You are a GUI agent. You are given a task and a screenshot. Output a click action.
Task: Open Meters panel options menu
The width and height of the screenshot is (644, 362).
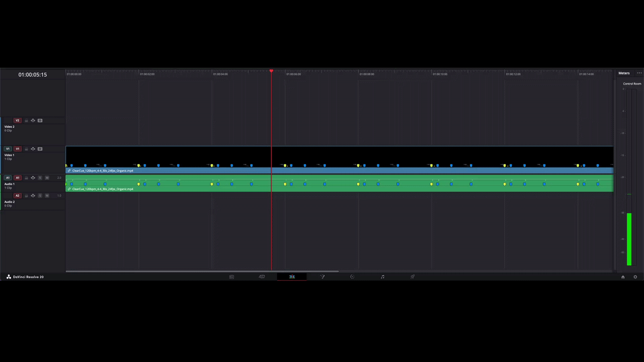639,73
